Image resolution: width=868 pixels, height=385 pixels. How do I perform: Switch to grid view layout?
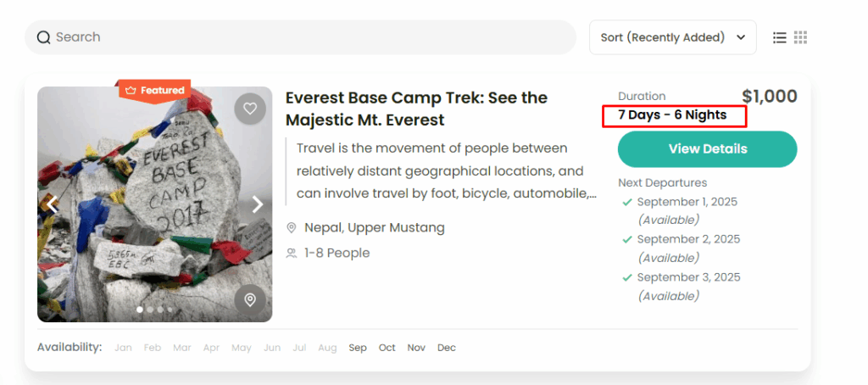[x=801, y=37]
